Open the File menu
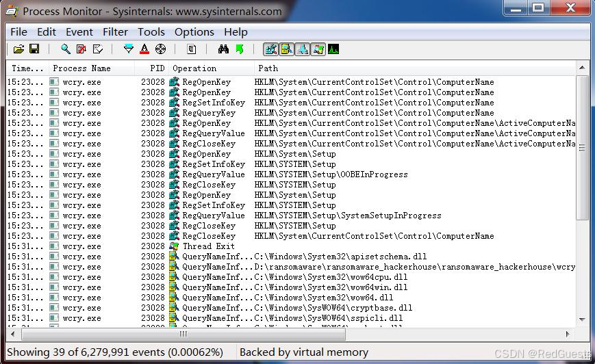595x364 pixels. pyautogui.click(x=18, y=32)
